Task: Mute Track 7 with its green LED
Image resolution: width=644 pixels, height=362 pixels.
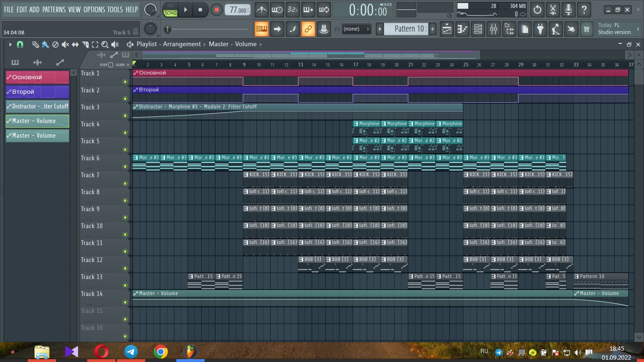Action: point(125,183)
